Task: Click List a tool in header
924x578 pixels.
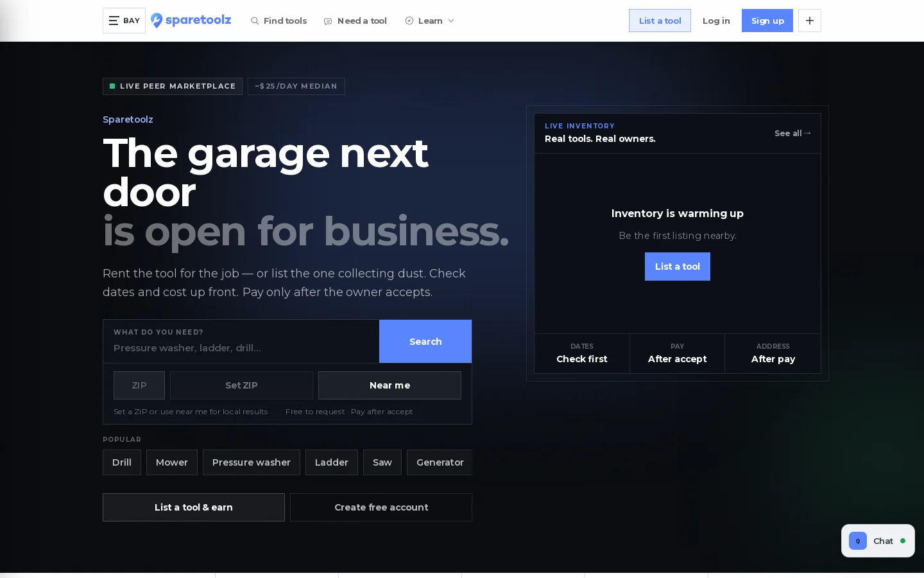Action: pos(660,21)
